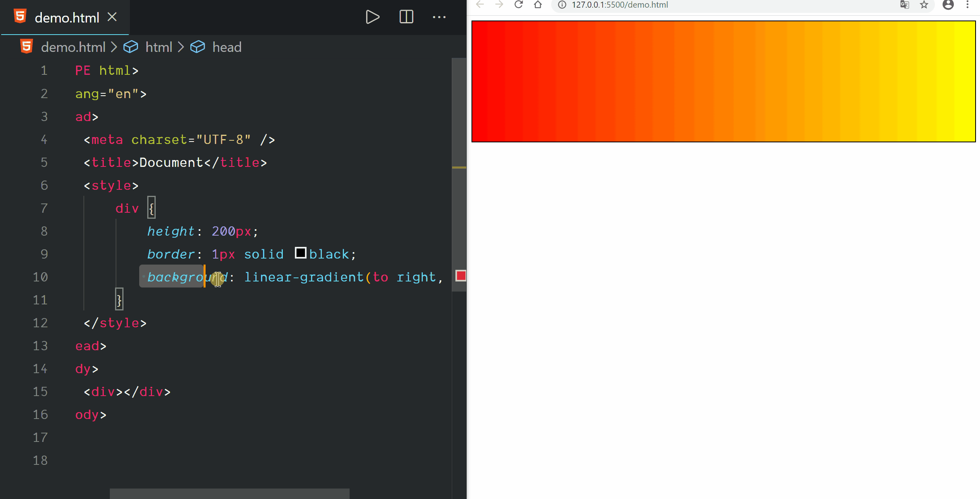Select the demo.html editor tab
980x499 pixels.
tap(66, 18)
